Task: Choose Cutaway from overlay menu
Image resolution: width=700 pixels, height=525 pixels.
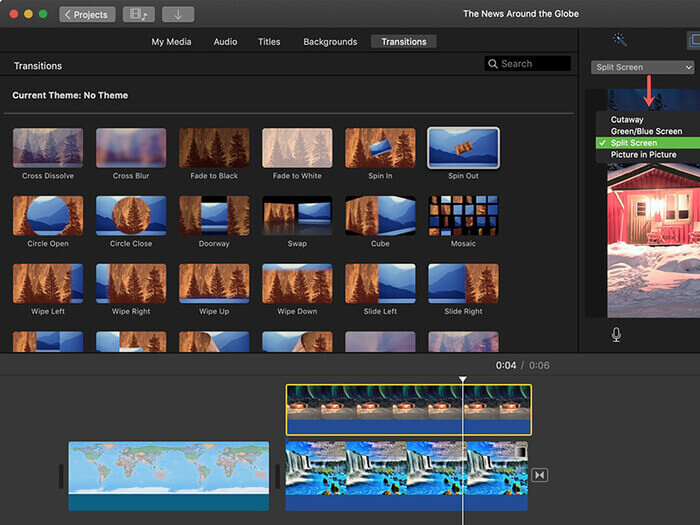Action: [627, 120]
